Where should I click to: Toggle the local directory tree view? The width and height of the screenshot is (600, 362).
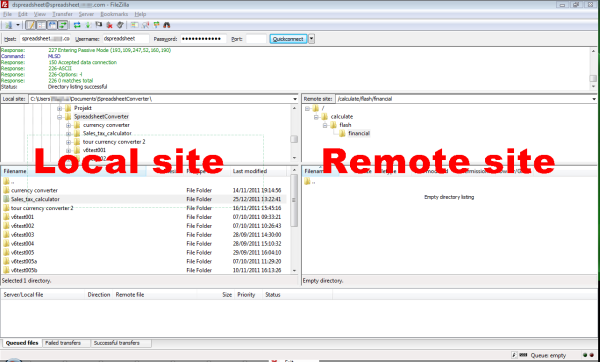point(41,25)
